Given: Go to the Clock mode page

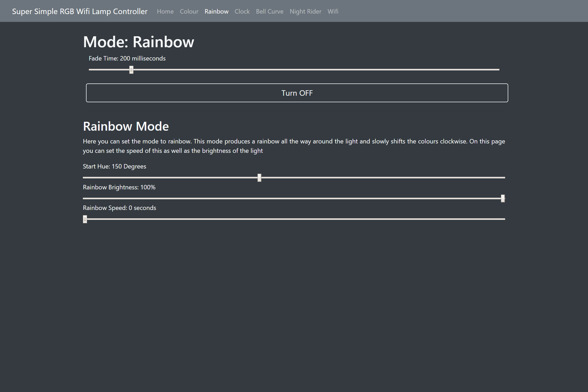Looking at the screenshot, I should [x=242, y=11].
